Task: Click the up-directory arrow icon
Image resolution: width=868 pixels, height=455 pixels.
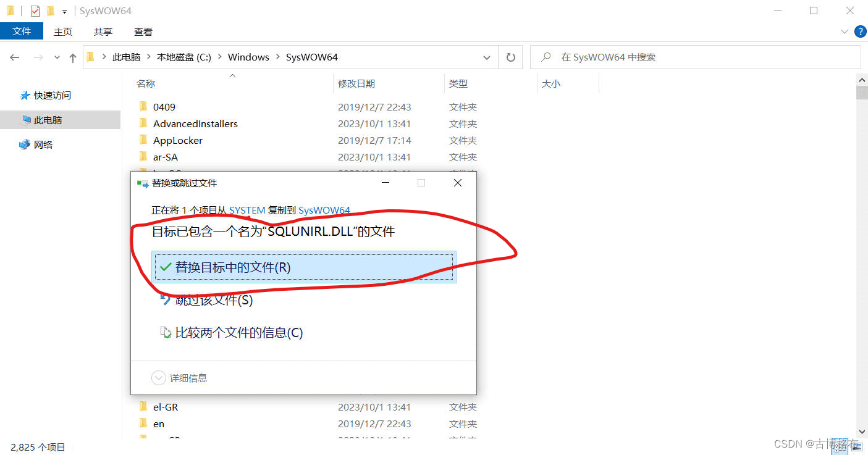Action: click(73, 57)
